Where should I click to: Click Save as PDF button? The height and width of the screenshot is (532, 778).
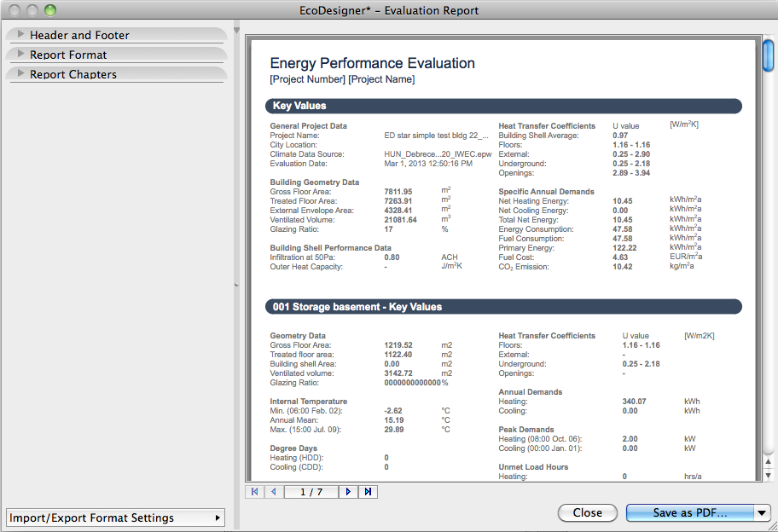coord(690,512)
